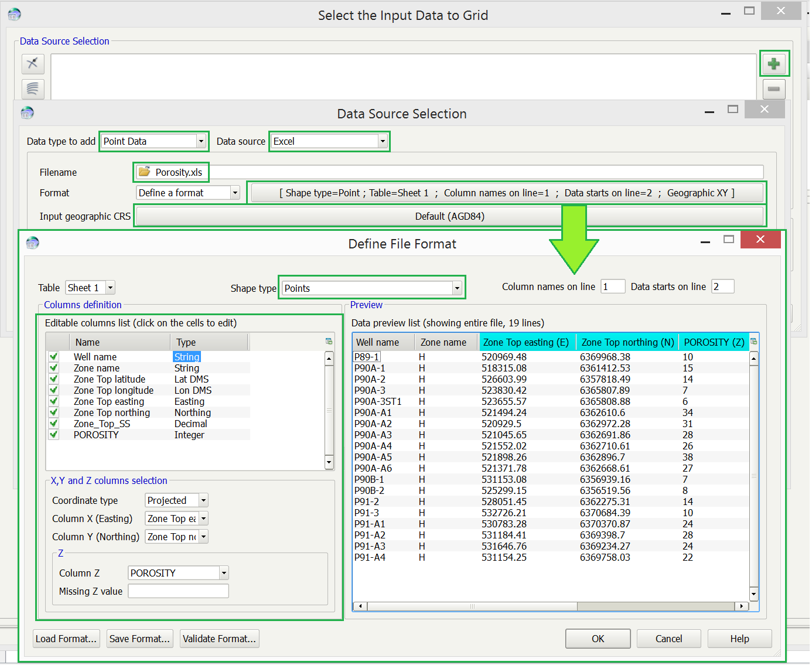
Task: Click the Save Format... button
Action: pyautogui.click(x=139, y=639)
